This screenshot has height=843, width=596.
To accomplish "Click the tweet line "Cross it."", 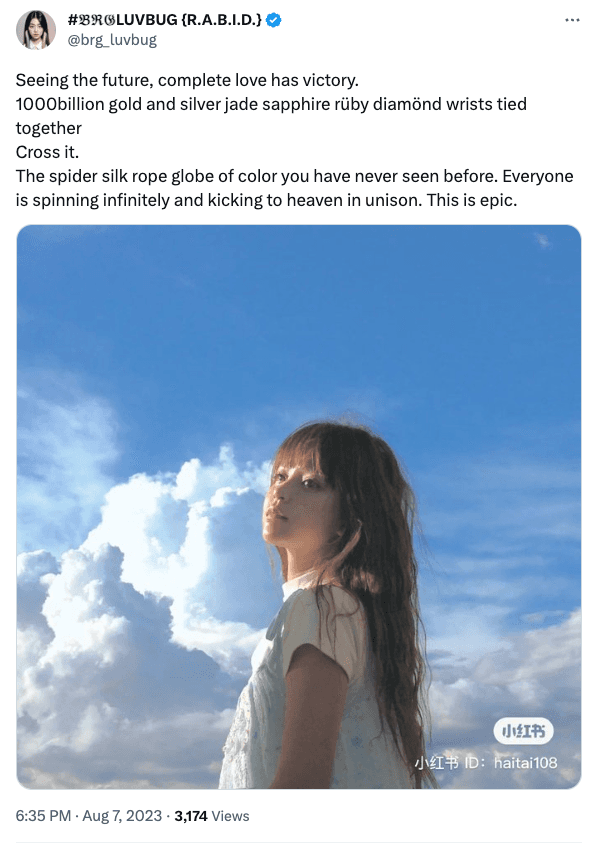I will (x=47, y=152).
